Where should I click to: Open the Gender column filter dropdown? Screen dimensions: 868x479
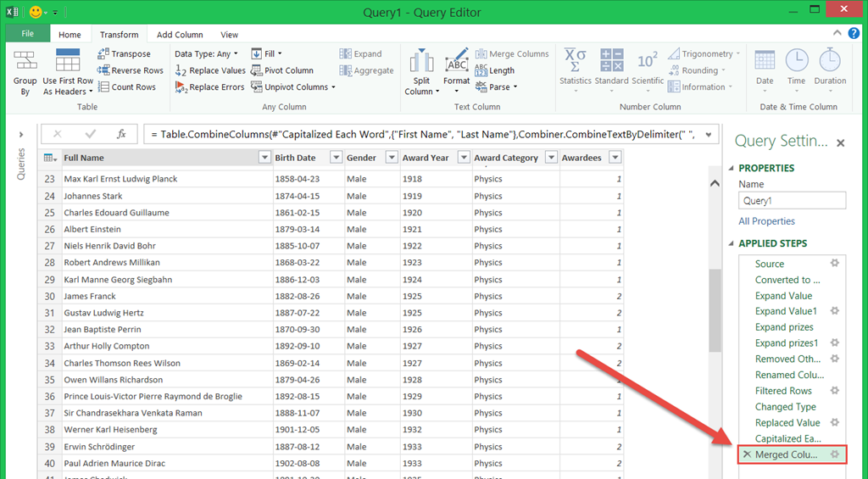click(x=391, y=158)
